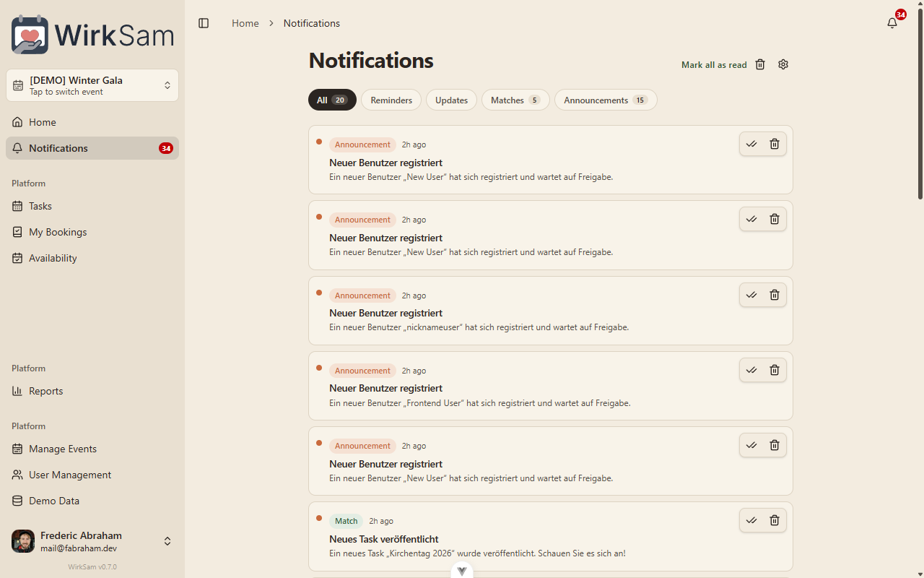The image size is (924, 578).
Task: Open the [DEMO] Winter Gala event switcher
Action: [92, 85]
